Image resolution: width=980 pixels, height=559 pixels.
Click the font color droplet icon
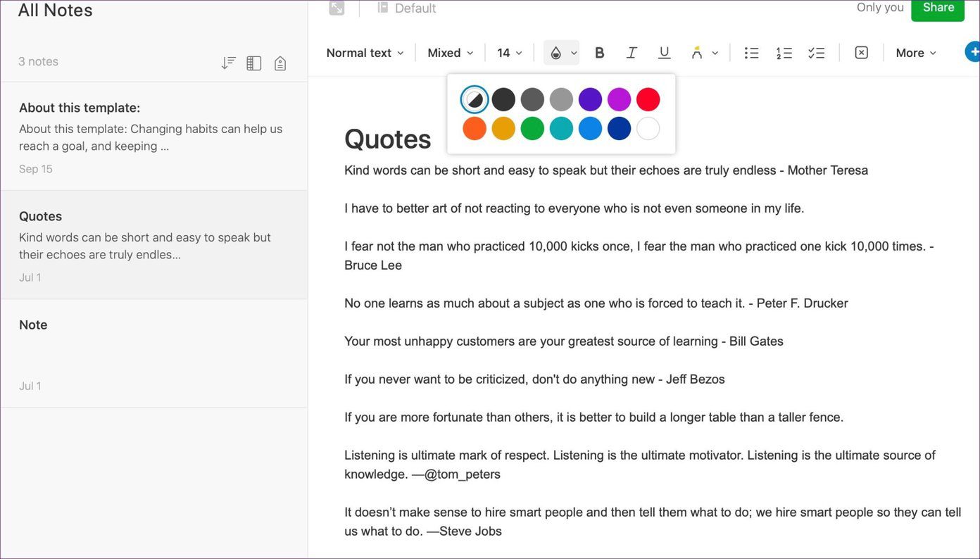tap(555, 53)
